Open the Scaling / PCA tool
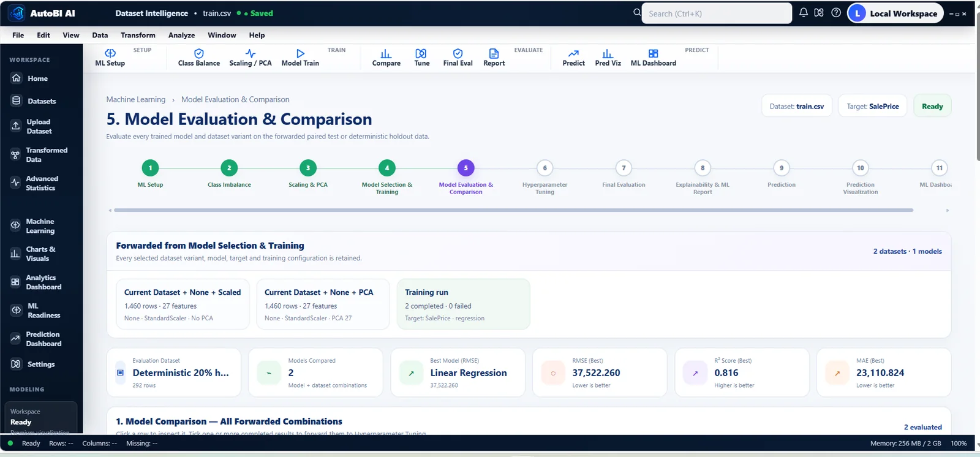The height and width of the screenshot is (457, 980). coord(251,58)
